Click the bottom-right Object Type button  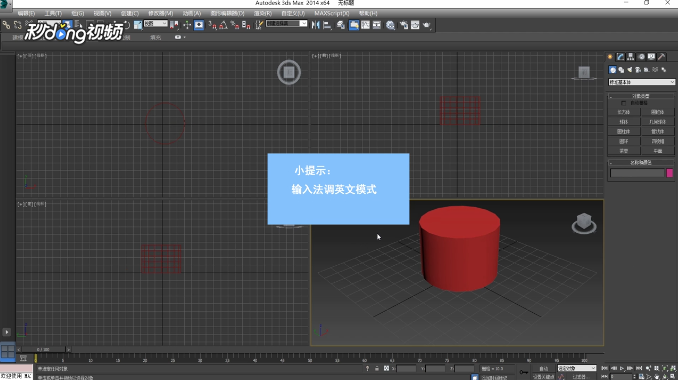coord(657,151)
